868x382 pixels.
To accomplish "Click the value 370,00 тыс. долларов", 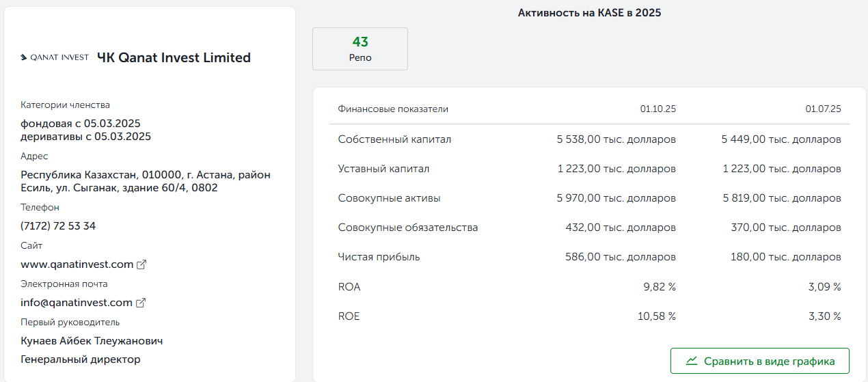I will point(786,228).
